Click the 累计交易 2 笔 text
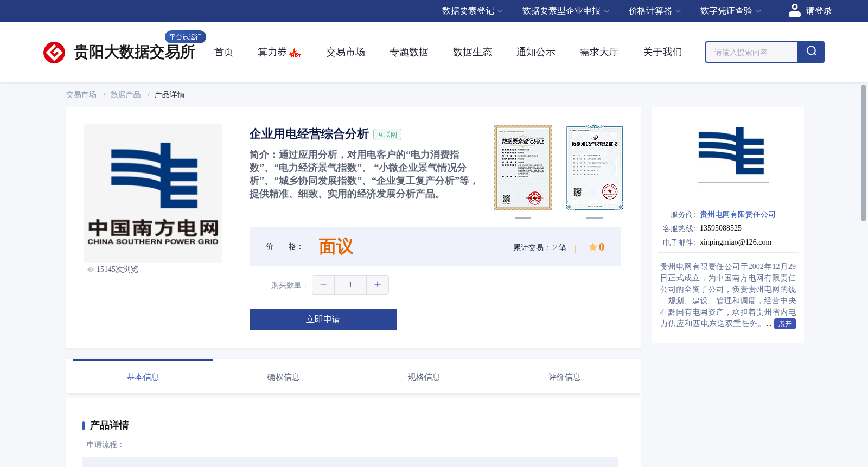 tap(540, 247)
